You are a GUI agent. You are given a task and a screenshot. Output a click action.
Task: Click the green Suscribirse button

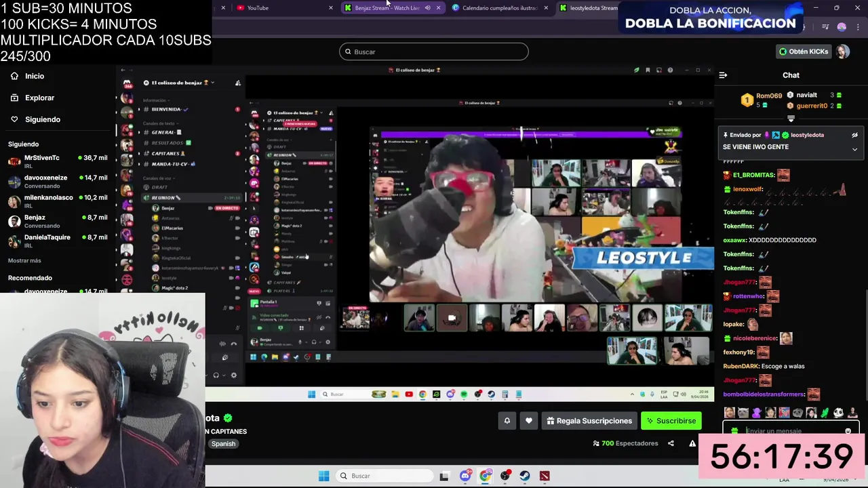click(x=671, y=421)
